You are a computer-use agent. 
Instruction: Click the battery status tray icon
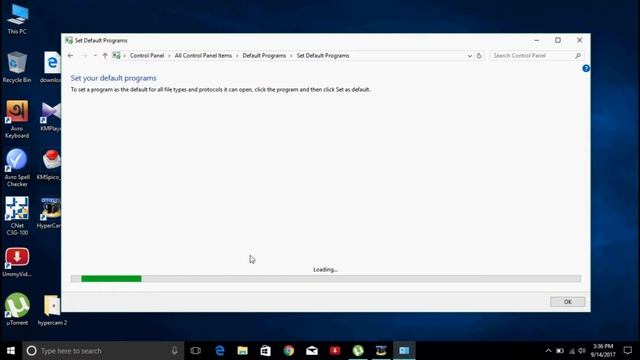[560, 351]
